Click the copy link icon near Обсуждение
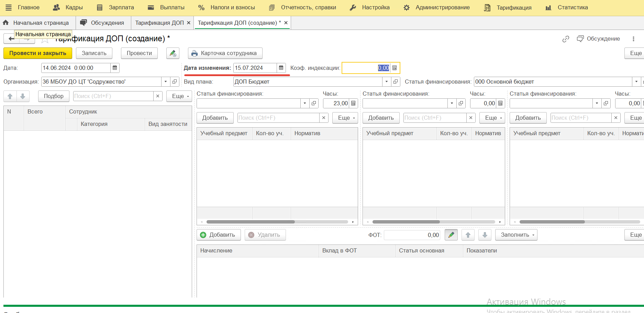The width and height of the screenshot is (644, 313). (x=566, y=39)
